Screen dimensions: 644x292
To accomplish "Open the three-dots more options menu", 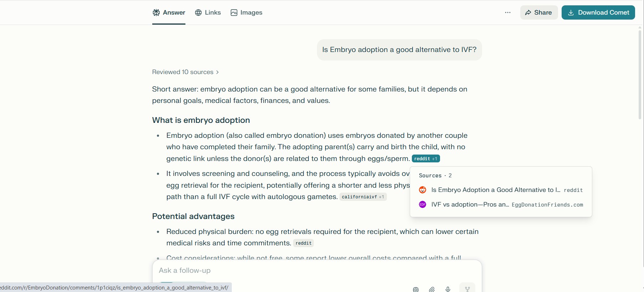I will 508,12.
